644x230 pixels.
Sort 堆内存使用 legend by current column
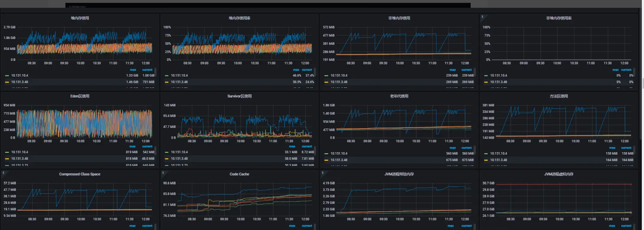[x=147, y=70]
